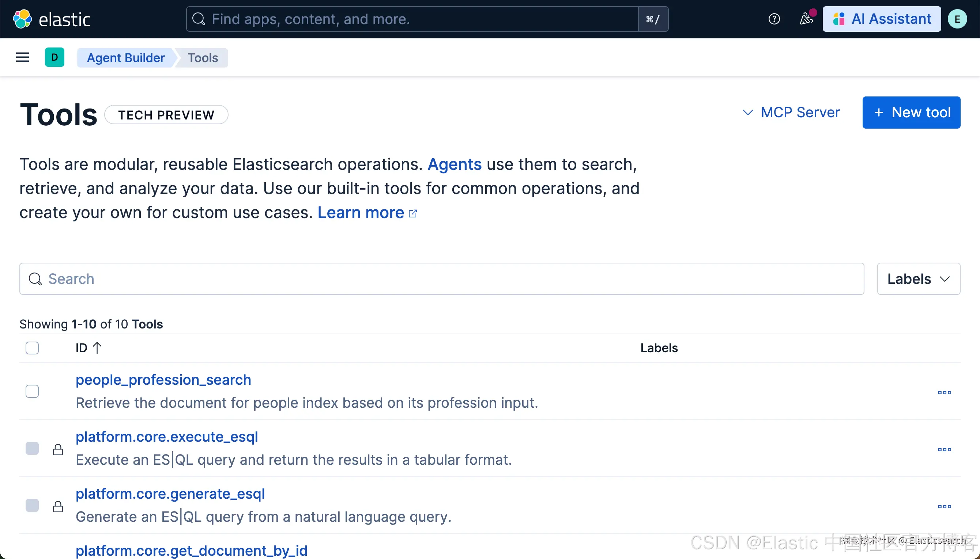980x559 pixels.
Task: Select the Tools breadcrumb item
Action: point(203,58)
